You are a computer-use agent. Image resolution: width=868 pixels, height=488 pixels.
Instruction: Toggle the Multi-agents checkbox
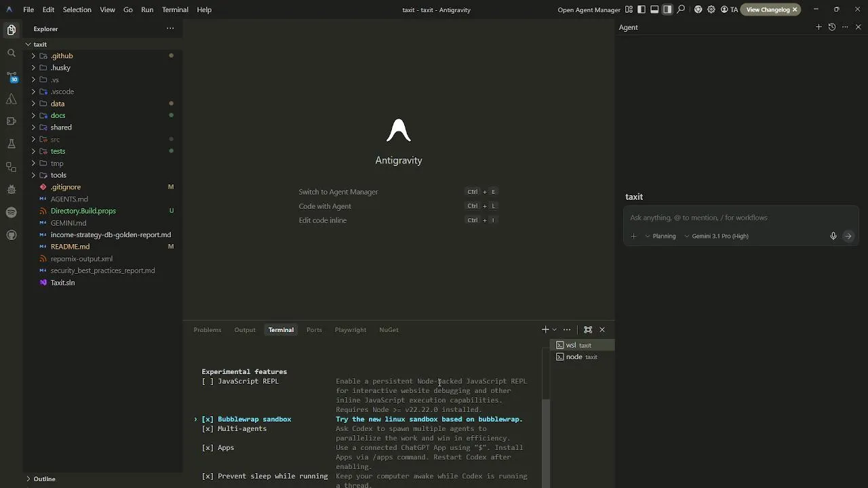[x=208, y=428]
